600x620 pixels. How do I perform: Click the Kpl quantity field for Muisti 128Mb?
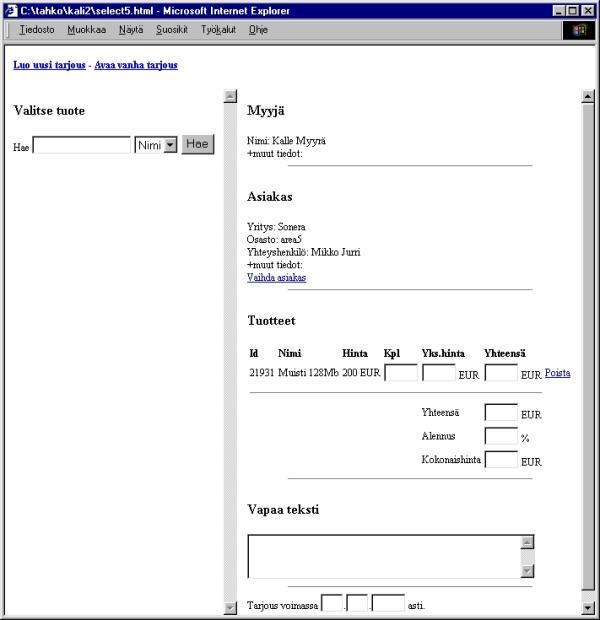tap(401, 373)
